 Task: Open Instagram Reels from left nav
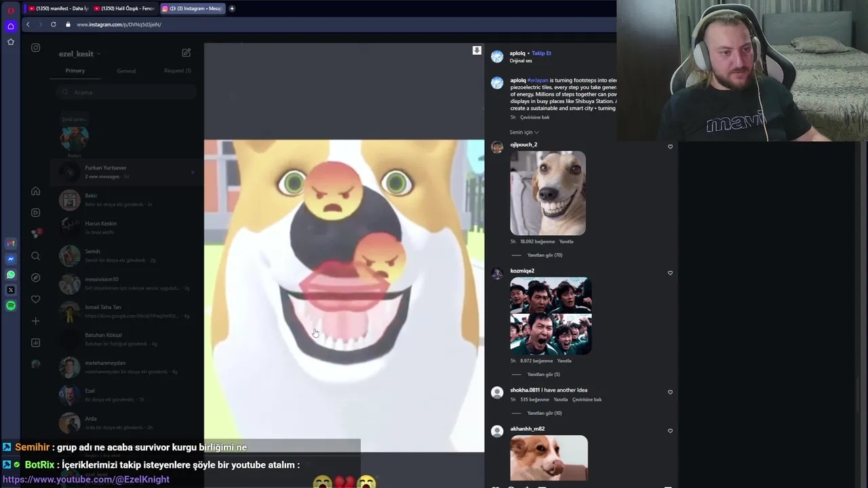[x=35, y=212]
